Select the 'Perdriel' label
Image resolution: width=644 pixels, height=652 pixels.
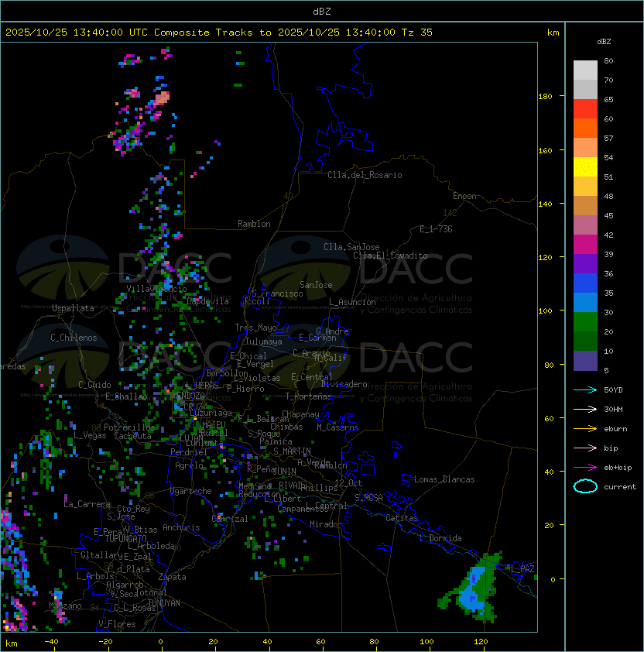(x=189, y=452)
